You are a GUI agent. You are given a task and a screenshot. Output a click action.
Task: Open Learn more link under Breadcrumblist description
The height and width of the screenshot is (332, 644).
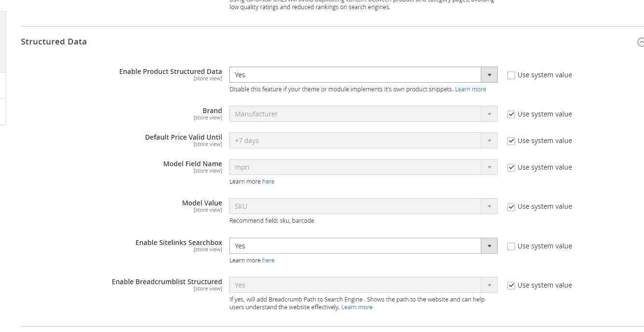click(x=357, y=307)
